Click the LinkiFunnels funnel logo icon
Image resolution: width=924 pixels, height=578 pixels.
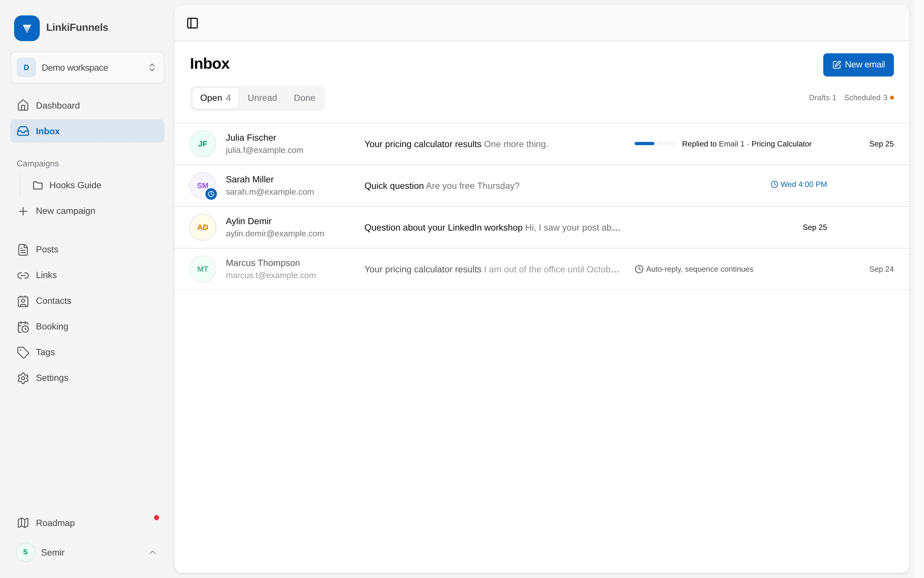coord(27,28)
